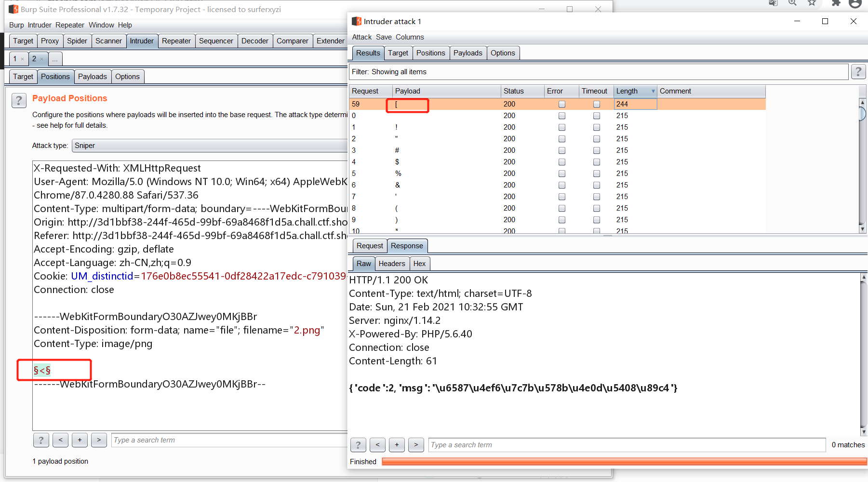The height and width of the screenshot is (482, 868).
Task: Add a new Intruder tab with the ellipsis tab
Action: (x=55, y=59)
